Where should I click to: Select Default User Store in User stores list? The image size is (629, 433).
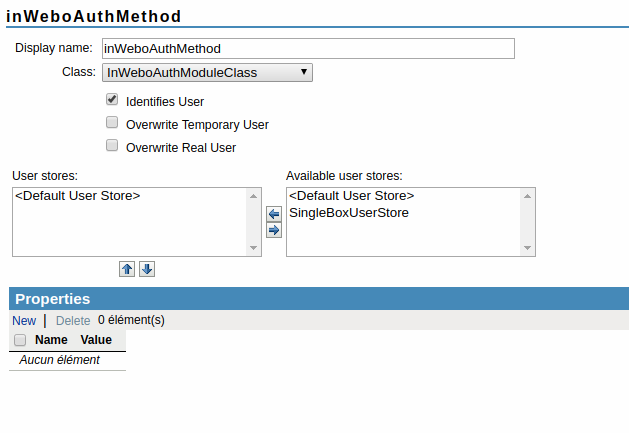coord(78,196)
